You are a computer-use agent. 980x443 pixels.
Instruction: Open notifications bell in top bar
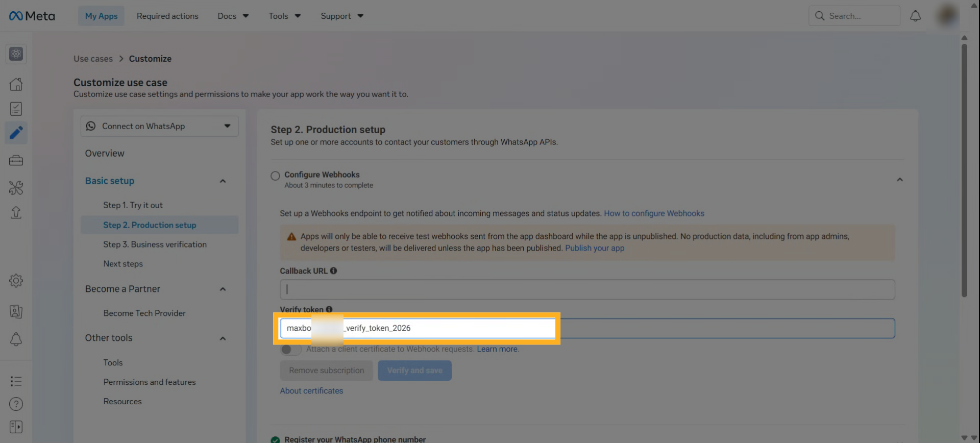click(x=915, y=16)
